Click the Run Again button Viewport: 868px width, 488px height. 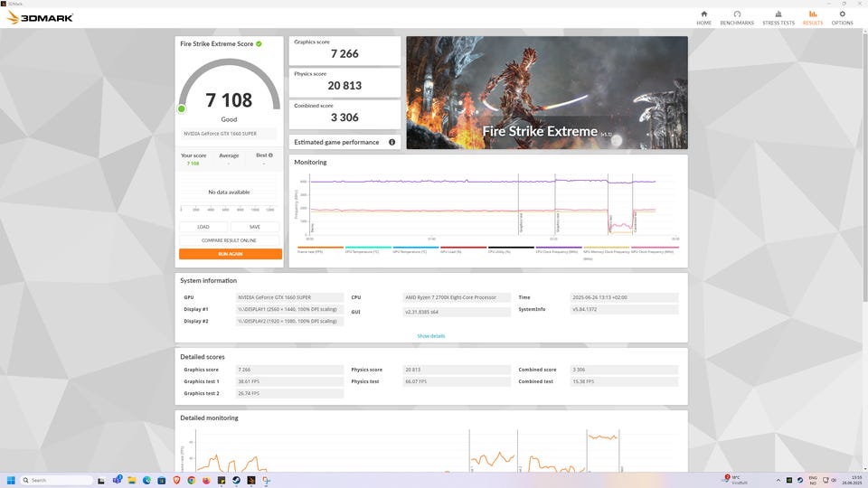pos(230,254)
